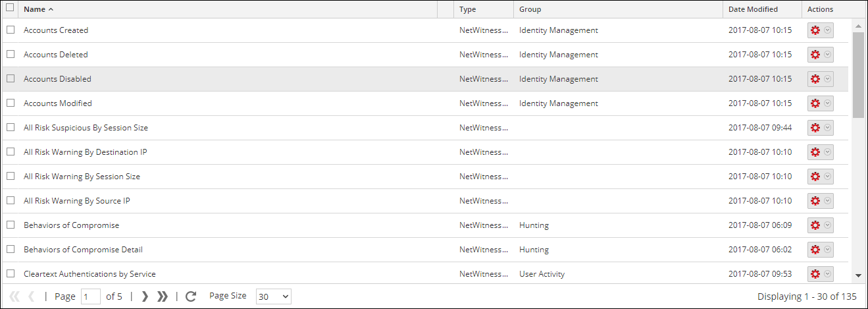The image size is (868, 309).
Task: Open All Risk Suspicious By Session Size
Action: pos(86,128)
